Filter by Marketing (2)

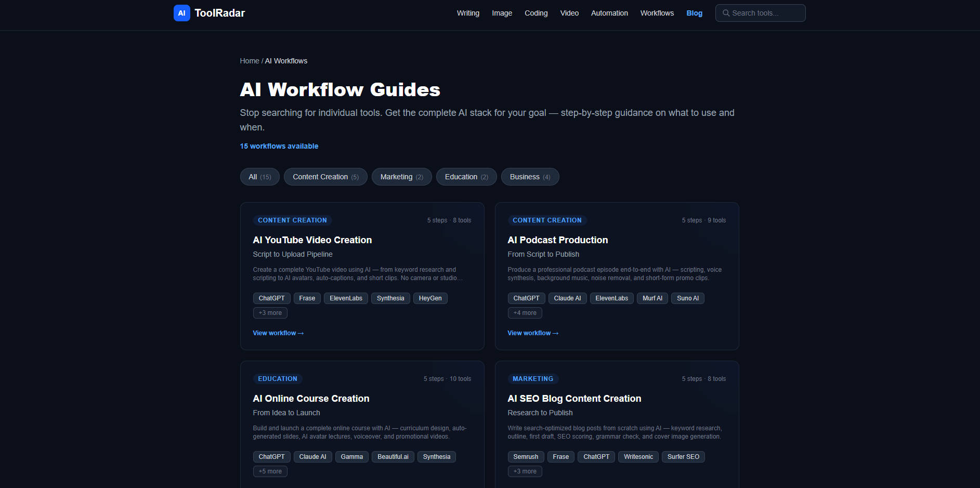401,177
